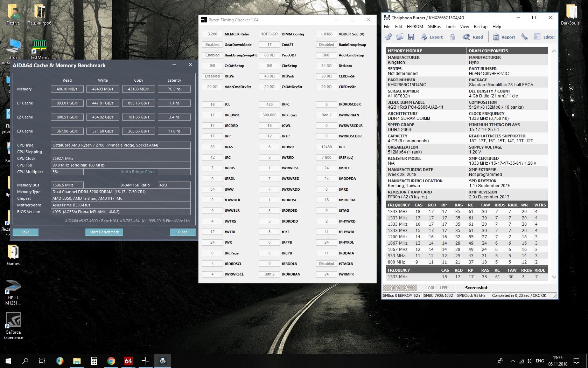Click the floppy disk save icon

pyautogui.click(x=411, y=37)
